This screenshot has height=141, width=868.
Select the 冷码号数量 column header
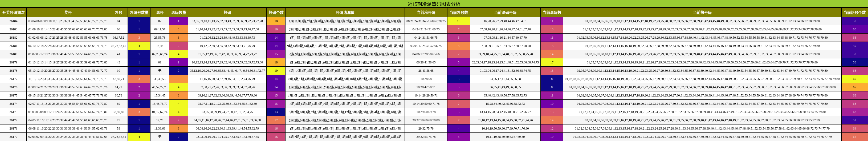(x=139, y=13)
